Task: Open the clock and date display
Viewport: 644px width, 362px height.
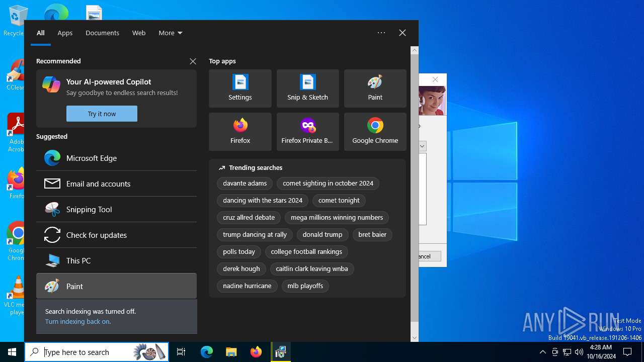Action: [x=601, y=352]
